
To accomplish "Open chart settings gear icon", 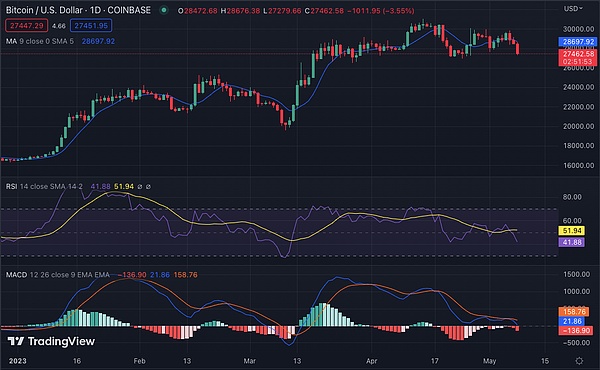I will 579,361.
